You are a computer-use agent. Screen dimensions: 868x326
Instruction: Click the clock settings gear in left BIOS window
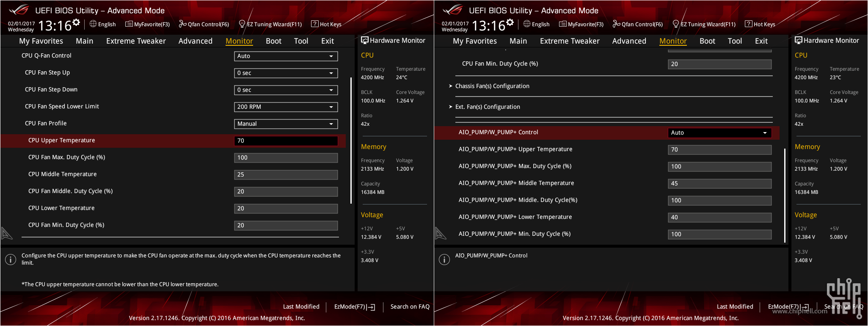(76, 22)
